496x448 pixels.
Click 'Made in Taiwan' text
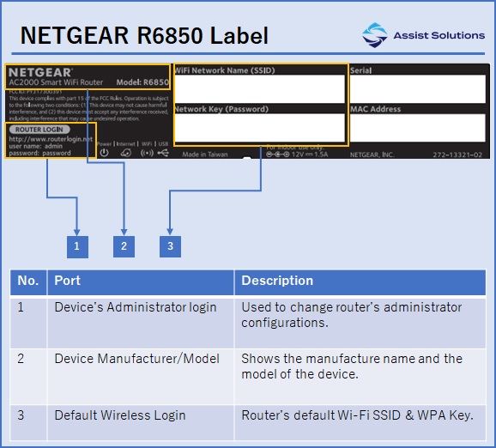click(204, 154)
